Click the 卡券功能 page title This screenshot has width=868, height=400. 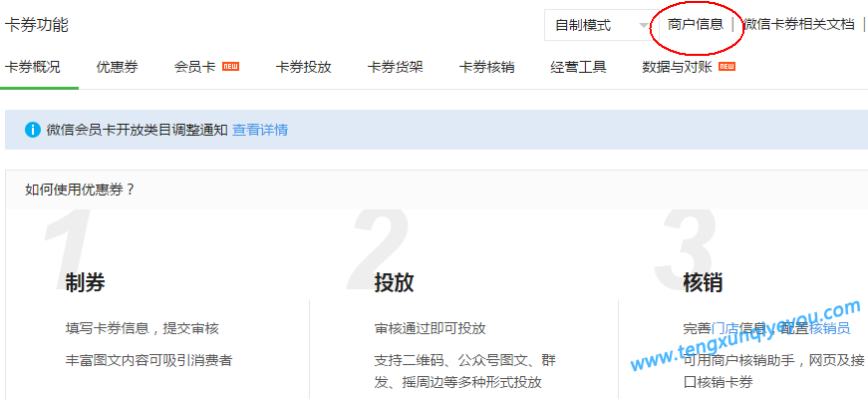point(37,25)
